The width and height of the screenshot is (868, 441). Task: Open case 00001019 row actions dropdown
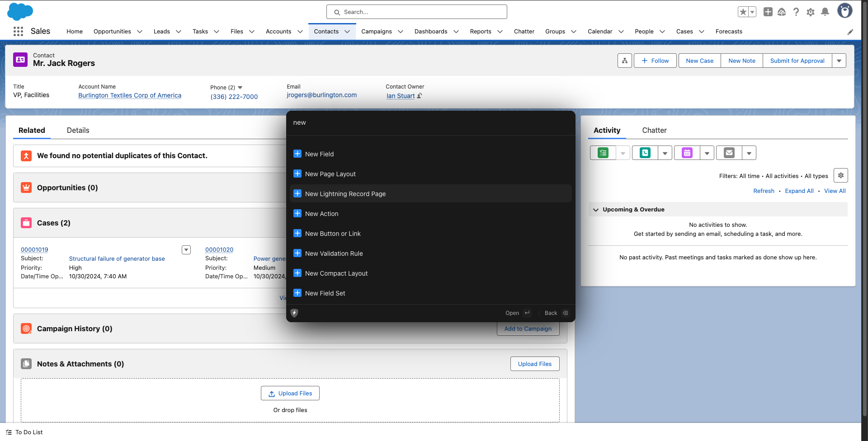click(186, 250)
